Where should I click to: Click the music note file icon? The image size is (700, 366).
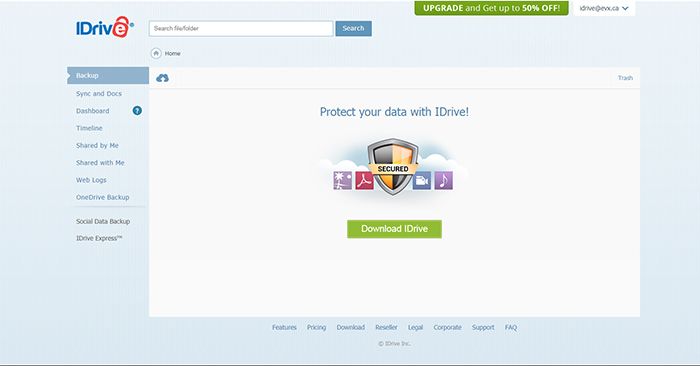(x=444, y=180)
